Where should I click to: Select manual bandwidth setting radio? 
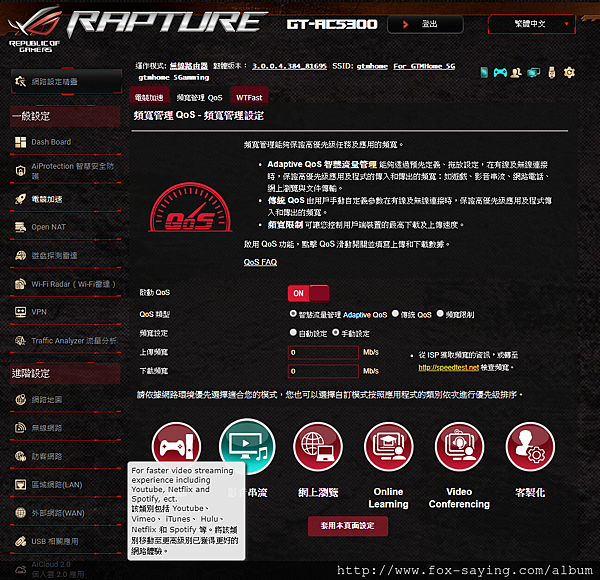point(336,332)
